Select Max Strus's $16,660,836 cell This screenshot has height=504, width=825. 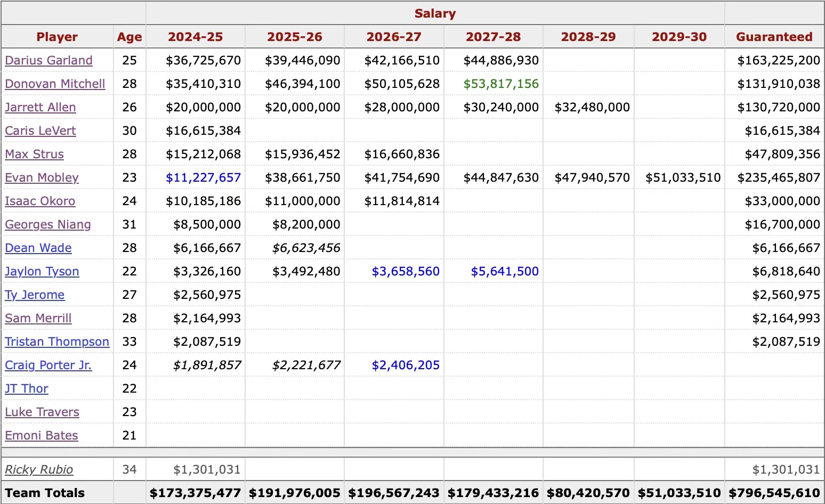[x=394, y=154]
